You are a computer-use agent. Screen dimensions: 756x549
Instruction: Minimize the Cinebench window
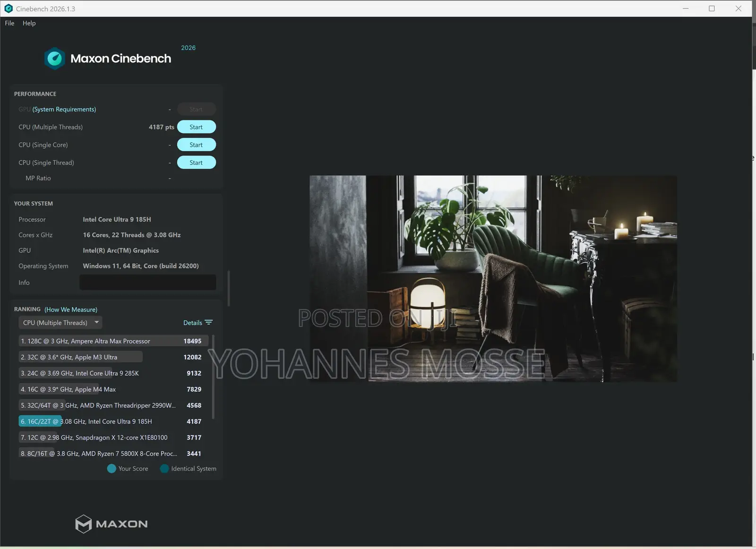tap(686, 9)
